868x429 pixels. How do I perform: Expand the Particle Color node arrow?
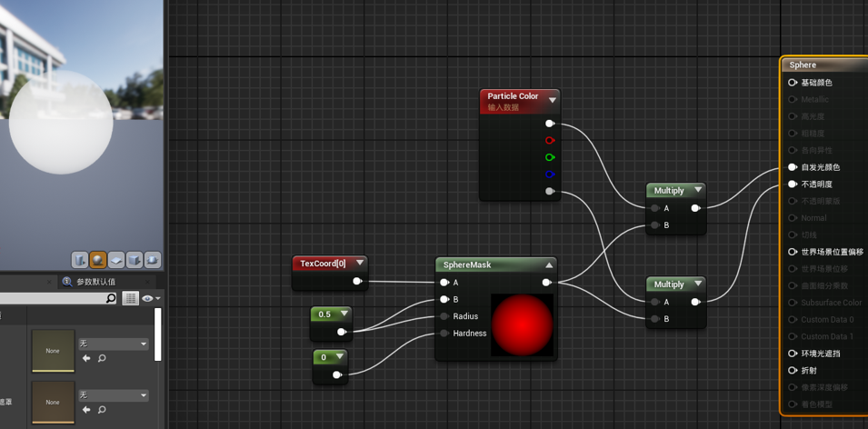[552, 100]
